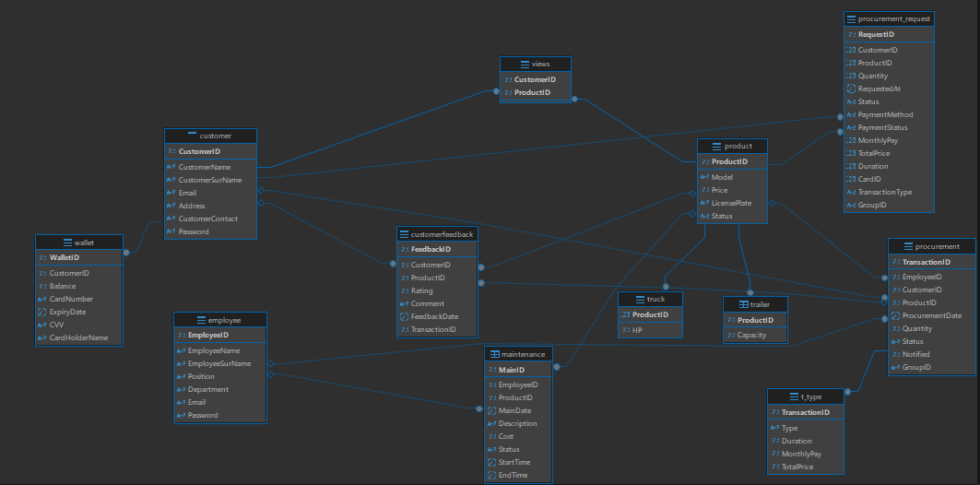Click the table icon in the views header
980x485 pixels.
525,65
